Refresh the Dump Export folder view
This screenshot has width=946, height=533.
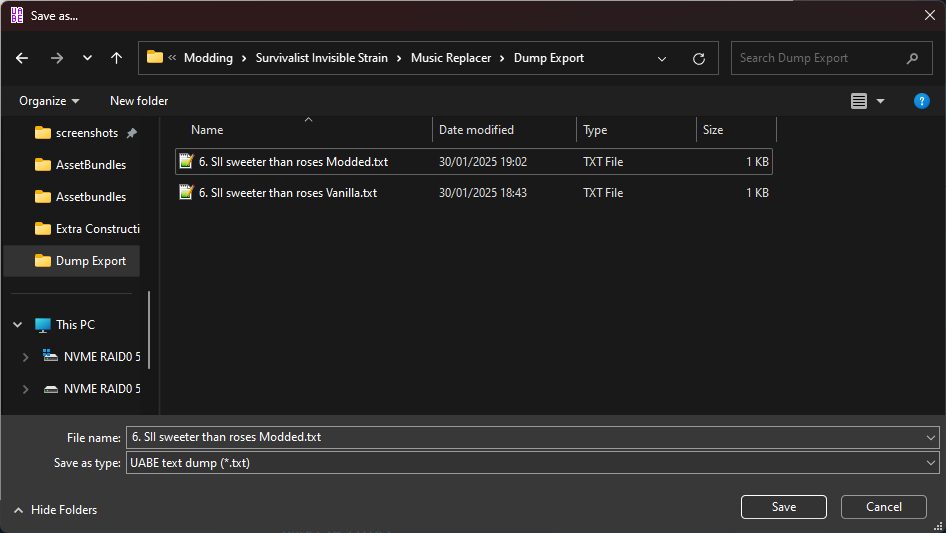coord(699,58)
